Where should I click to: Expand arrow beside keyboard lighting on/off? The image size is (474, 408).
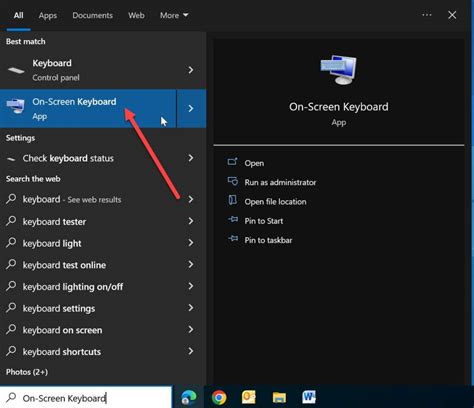[191, 286]
